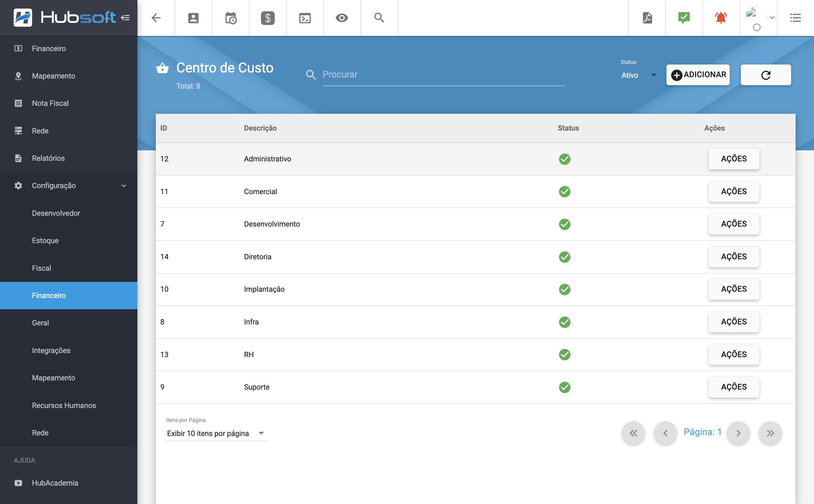Select the highlighted Financeiro submenu item
This screenshot has width=814, height=504.
69,295
